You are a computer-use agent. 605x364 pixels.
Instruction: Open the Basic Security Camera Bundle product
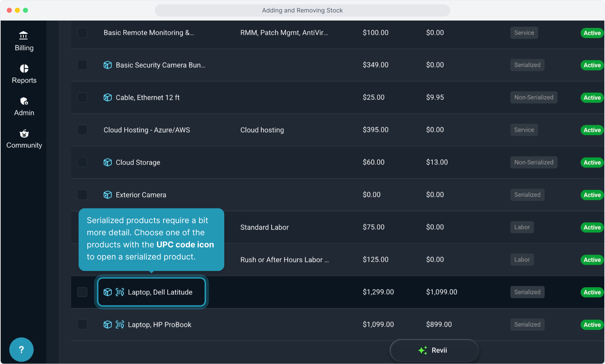click(160, 65)
